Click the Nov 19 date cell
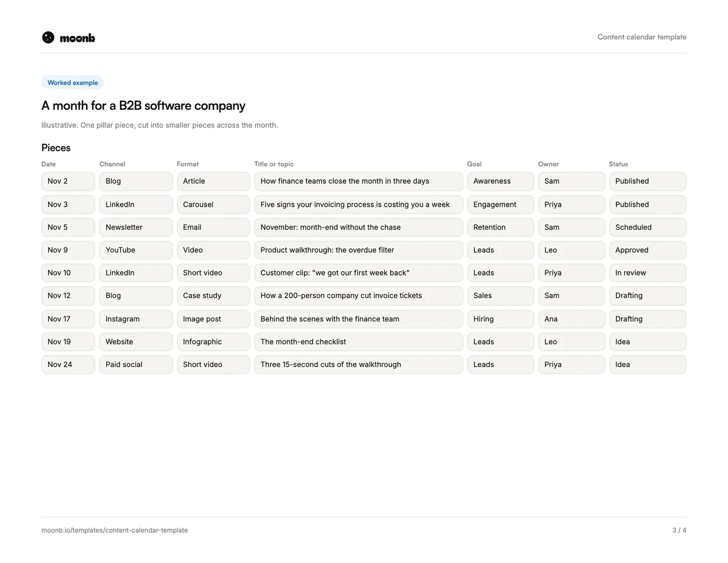The image size is (728, 563). (68, 342)
